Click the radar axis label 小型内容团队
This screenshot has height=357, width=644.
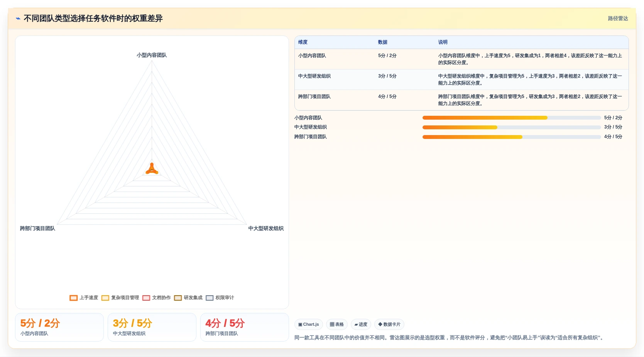pyautogui.click(x=152, y=55)
